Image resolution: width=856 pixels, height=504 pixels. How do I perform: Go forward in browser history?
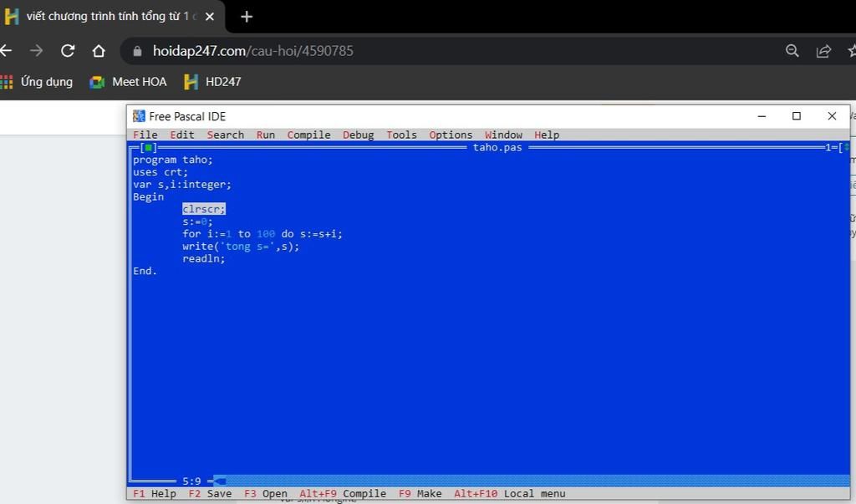[x=37, y=51]
